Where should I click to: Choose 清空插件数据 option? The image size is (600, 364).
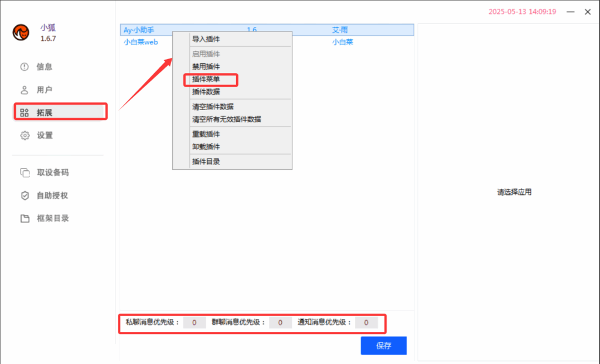pyautogui.click(x=213, y=107)
